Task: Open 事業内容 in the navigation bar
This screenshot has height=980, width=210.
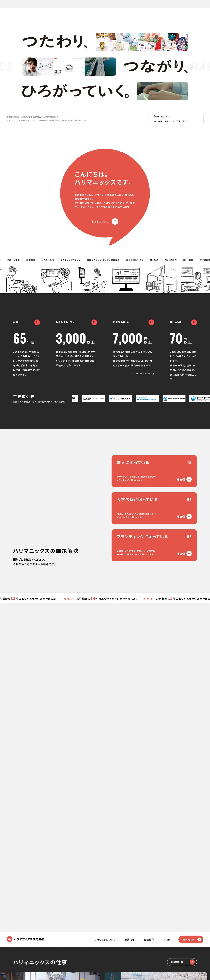Action: coord(130,939)
